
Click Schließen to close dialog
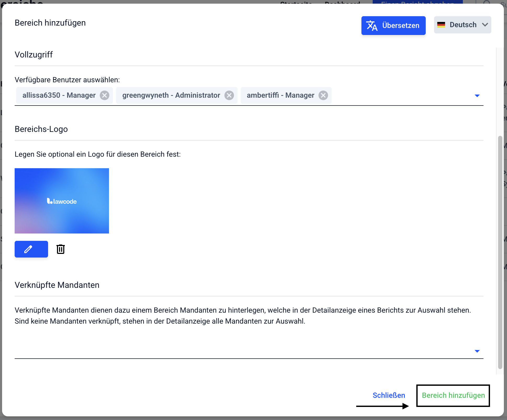click(x=389, y=395)
